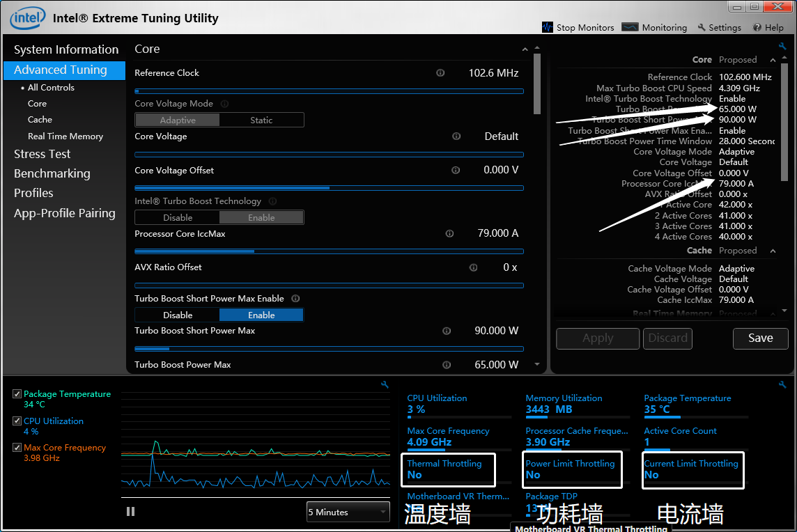This screenshot has height=532, width=797.
Task: Open Profiles section
Action: [33, 193]
